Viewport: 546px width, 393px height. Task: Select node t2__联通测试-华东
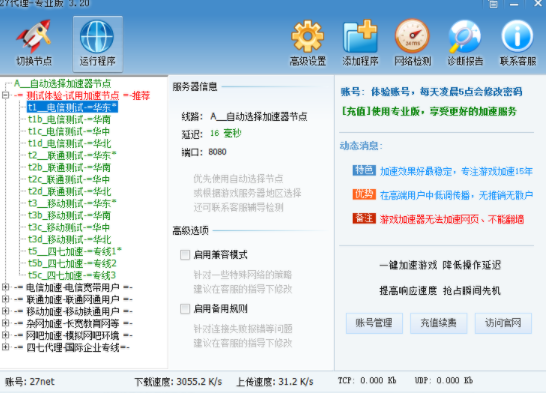click(72, 155)
